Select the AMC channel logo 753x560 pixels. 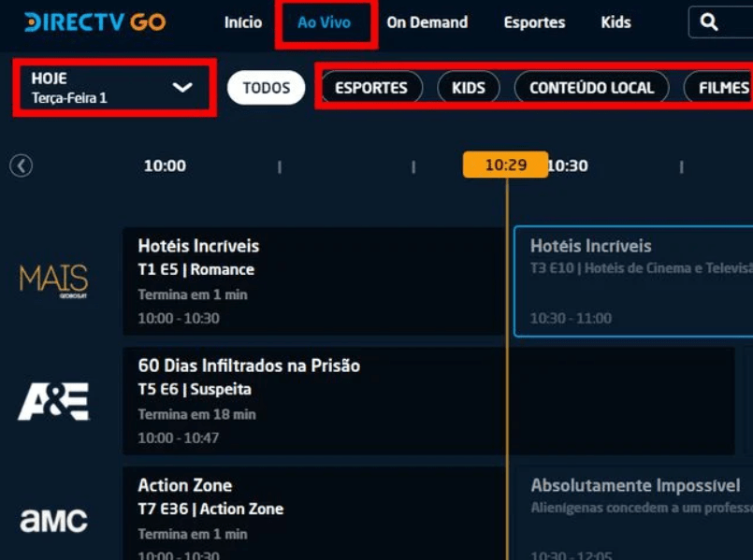click(x=53, y=521)
